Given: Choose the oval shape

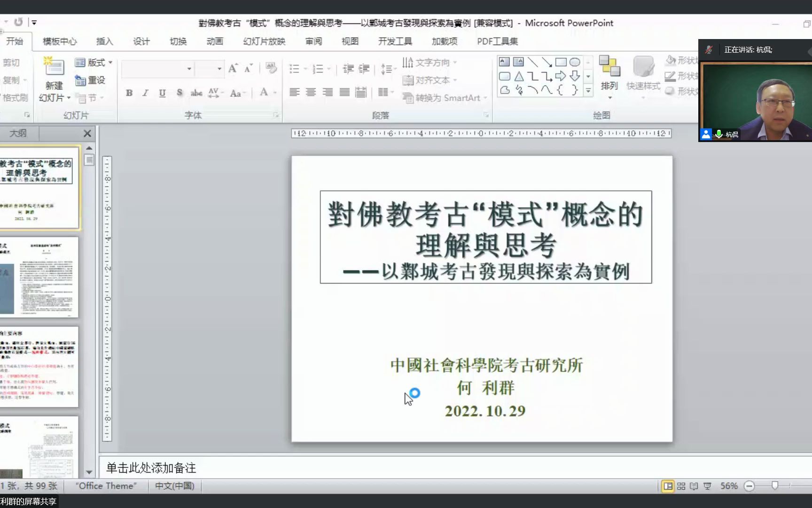Looking at the screenshot, I should tap(575, 62).
